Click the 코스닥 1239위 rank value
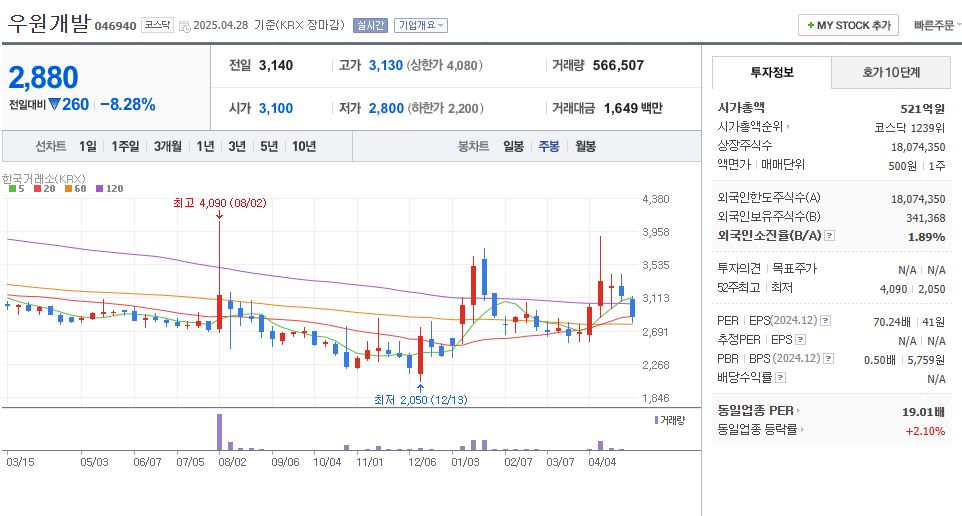962x516 pixels. pos(910,128)
